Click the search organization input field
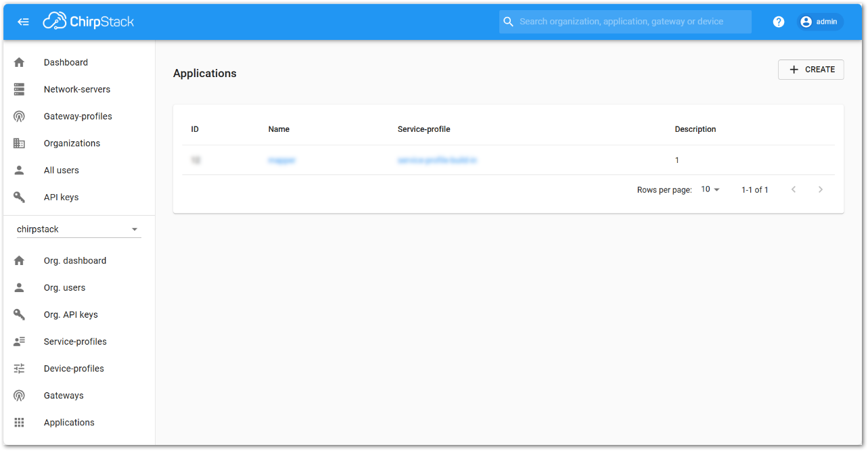Viewport: 868px width, 451px height. click(x=624, y=21)
